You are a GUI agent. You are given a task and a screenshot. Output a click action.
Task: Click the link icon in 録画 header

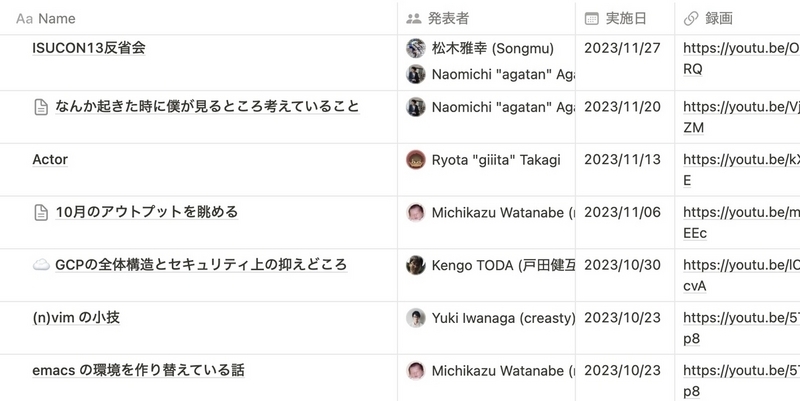(x=690, y=19)
